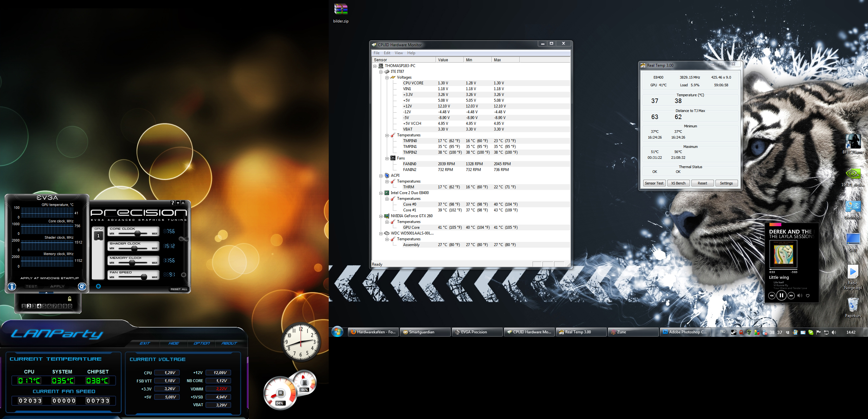868x419 pixels.
Task: Click the Windows Start orb
Action: (x=337, y=332)
